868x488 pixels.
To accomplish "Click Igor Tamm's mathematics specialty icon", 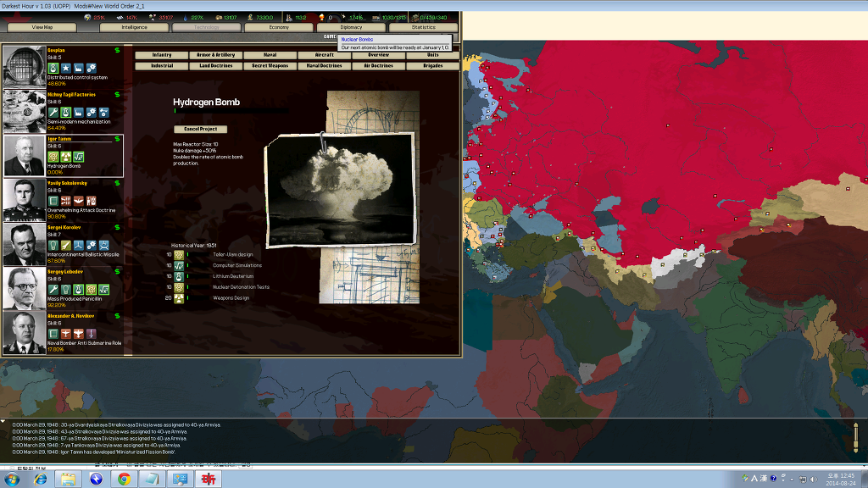I will (x=79, y=157).
